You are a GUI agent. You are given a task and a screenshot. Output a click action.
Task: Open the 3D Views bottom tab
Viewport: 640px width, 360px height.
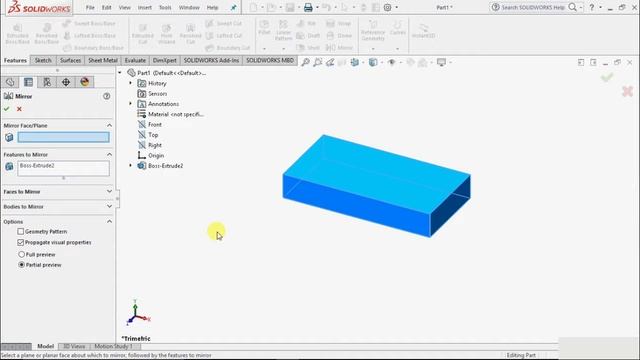74,347
